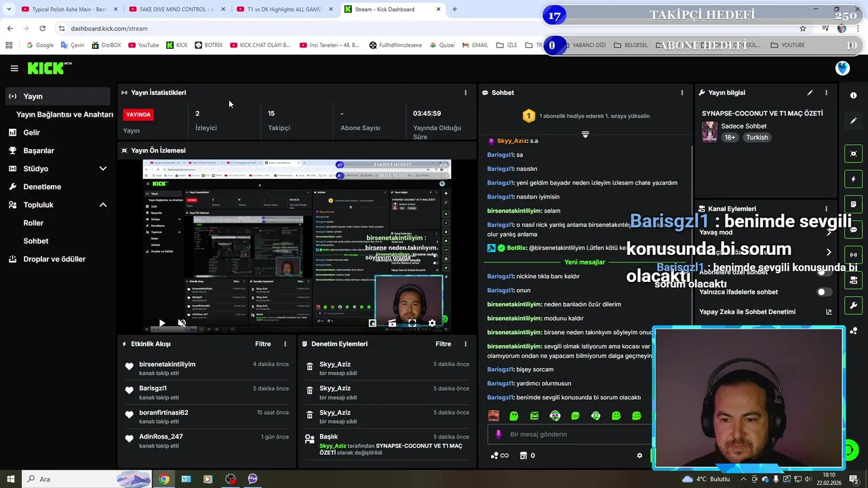Open Windows Start menu
The width and height of the screenshot is (868, 488).
[10, 479]
